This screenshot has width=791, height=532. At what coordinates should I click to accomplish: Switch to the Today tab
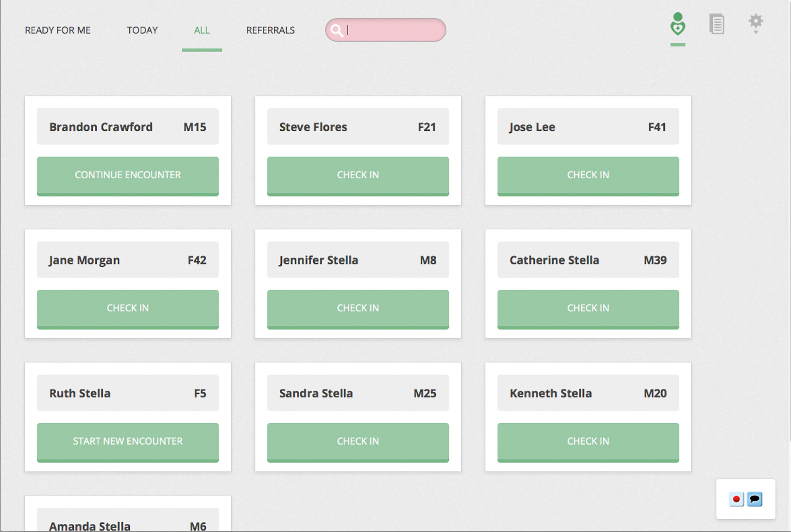tap(142, 30)
